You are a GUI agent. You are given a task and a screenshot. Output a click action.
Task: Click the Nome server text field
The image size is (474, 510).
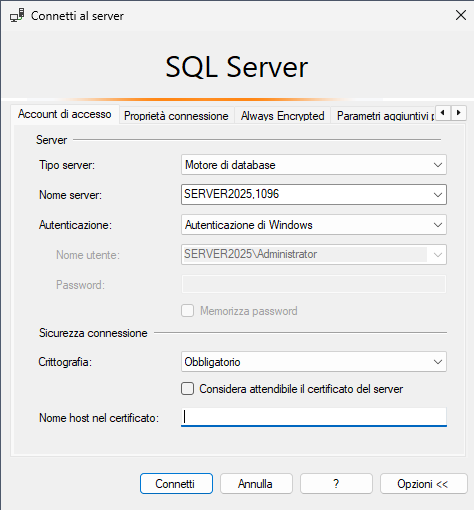tap(305, 194)
